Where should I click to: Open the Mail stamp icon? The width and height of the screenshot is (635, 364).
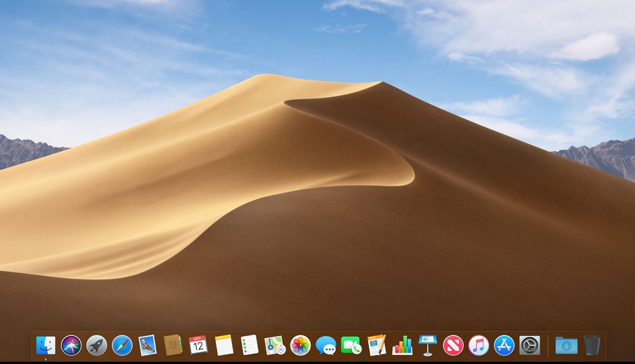click(x=147, y=345)
